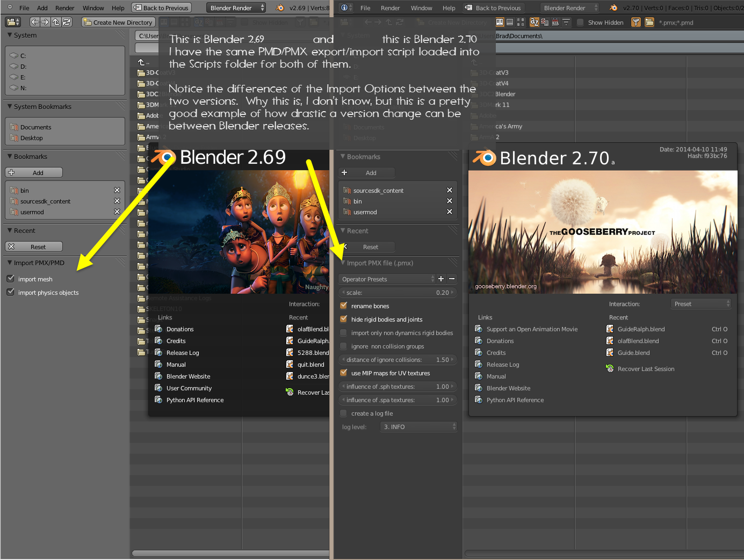Viewport: 744px width, 560px height.
Task: Enable import only non dynamics rigid bodies
Action: pos(344,332)
